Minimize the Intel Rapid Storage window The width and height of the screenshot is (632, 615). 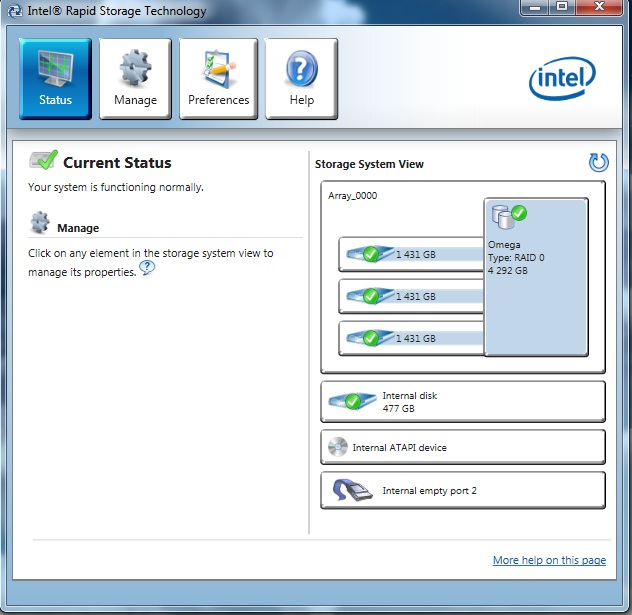pyautogui.click(x=535, y=7)
